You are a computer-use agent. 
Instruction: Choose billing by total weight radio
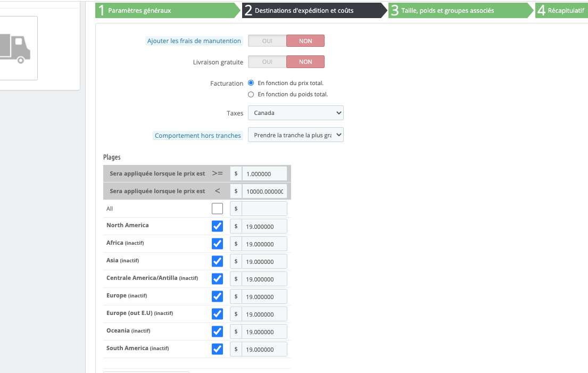point(251,94)
